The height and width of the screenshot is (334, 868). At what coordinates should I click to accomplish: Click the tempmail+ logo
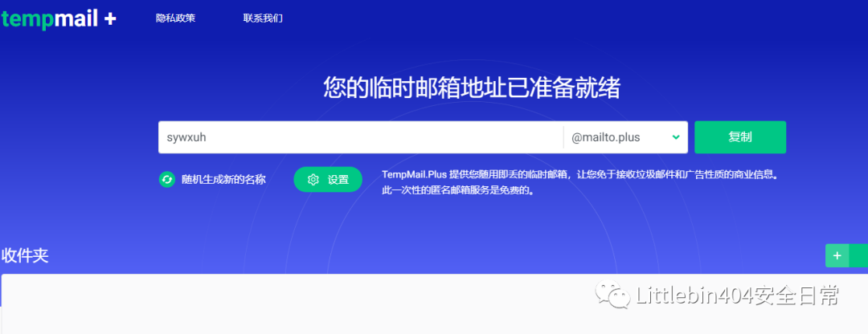pos(58,18)
